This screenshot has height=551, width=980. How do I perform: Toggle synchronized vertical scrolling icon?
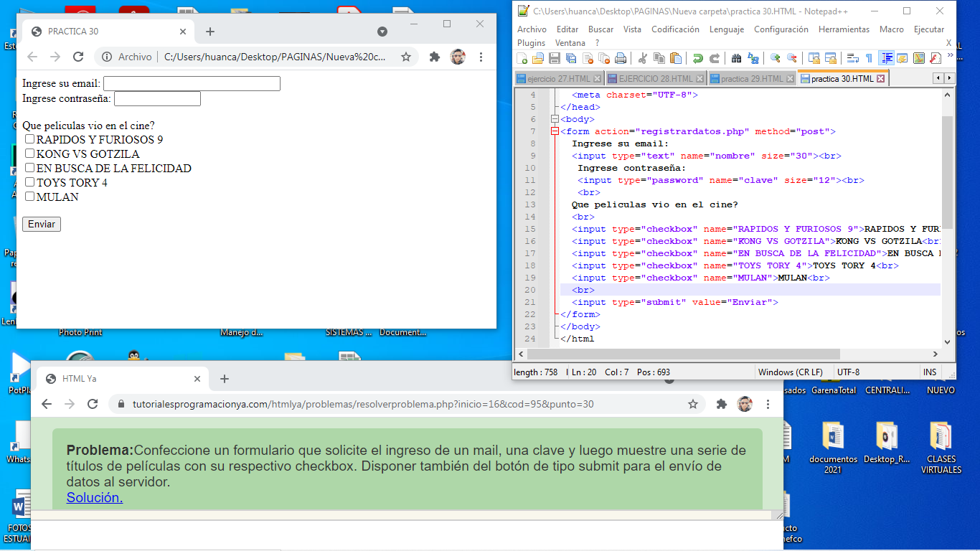point(814,58)
